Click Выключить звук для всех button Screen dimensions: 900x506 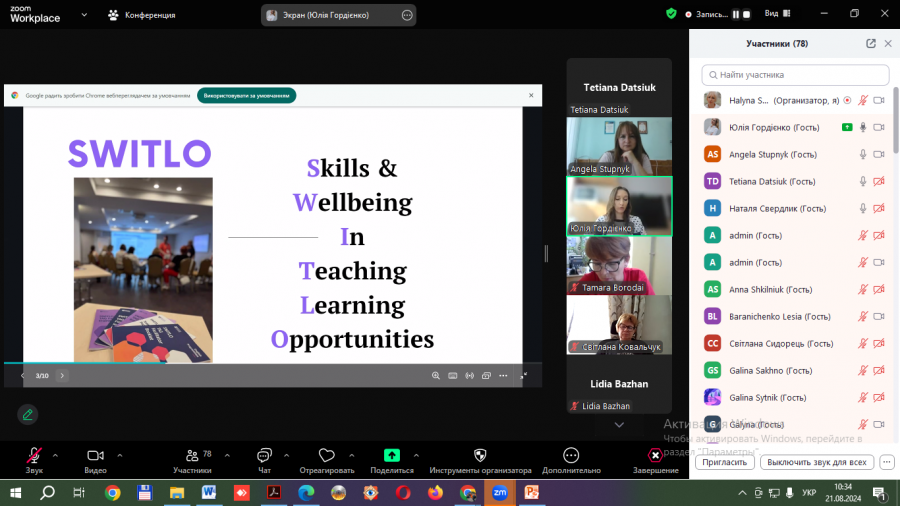(x=817, y=462)
